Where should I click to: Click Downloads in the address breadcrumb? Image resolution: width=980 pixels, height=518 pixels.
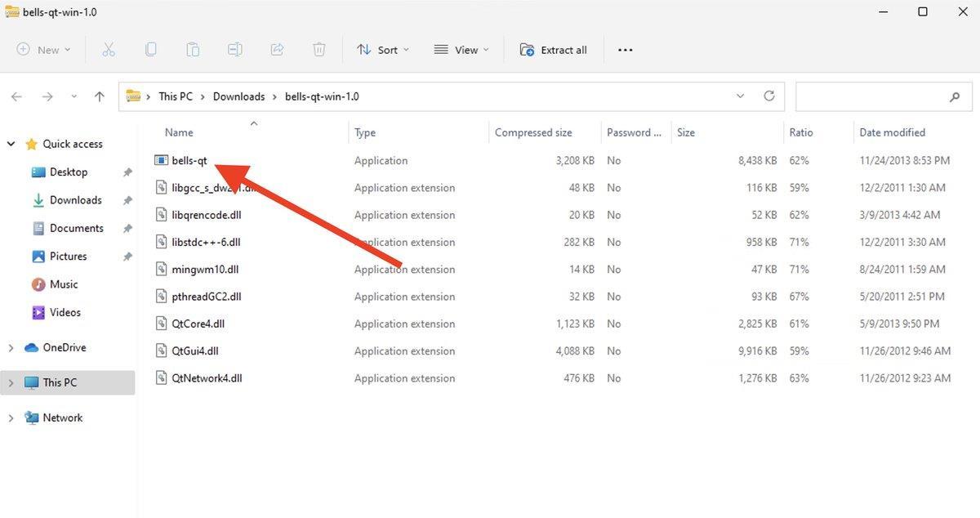[x=238, y=96]
